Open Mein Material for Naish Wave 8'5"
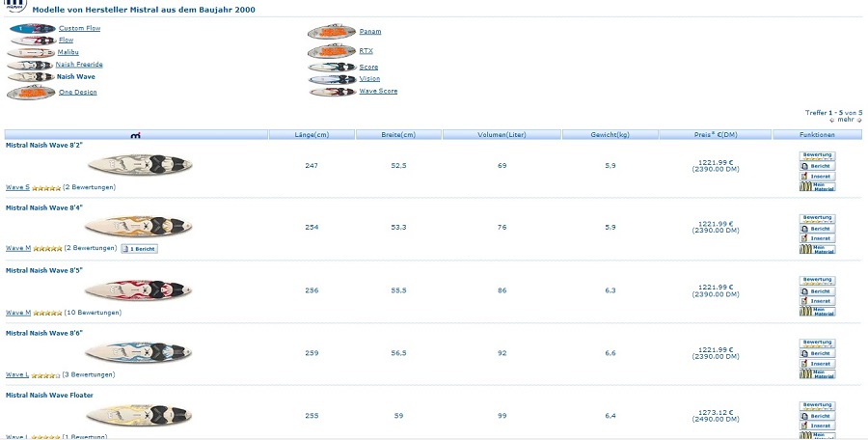Viewport: 868px width, 440px height. [x=817, y=312]
